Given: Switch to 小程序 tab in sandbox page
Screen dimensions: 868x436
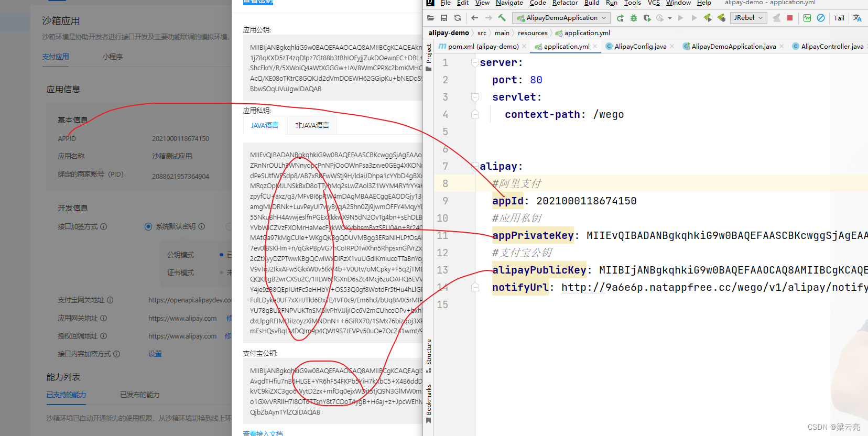Looking at the screenshot, I should (x=113, y=57).
